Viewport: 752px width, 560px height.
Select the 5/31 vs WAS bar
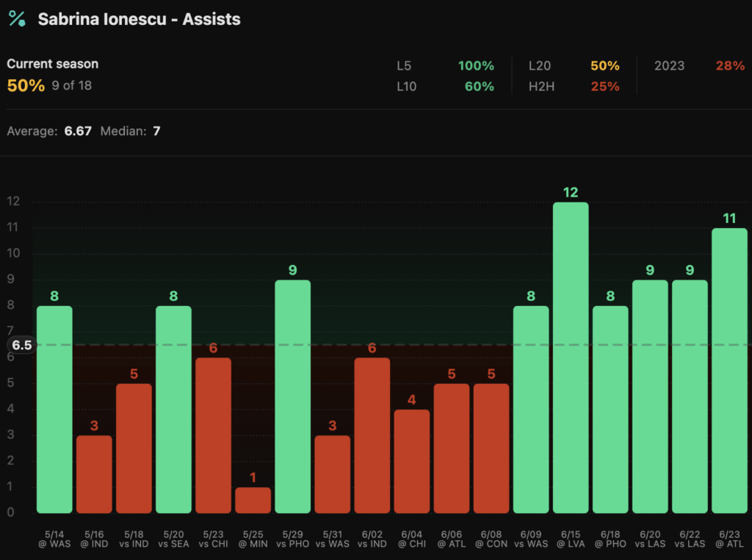coord(333,474)
